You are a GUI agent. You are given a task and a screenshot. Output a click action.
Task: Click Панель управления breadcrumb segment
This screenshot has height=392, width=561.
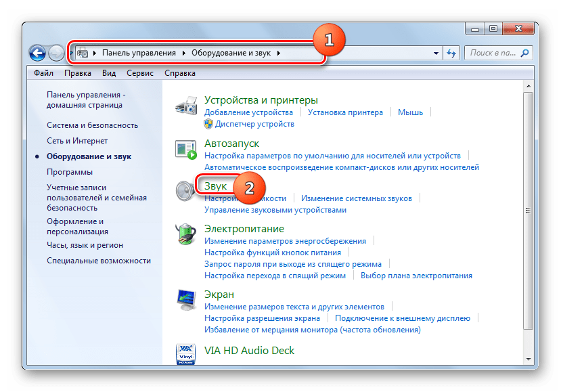139,53
